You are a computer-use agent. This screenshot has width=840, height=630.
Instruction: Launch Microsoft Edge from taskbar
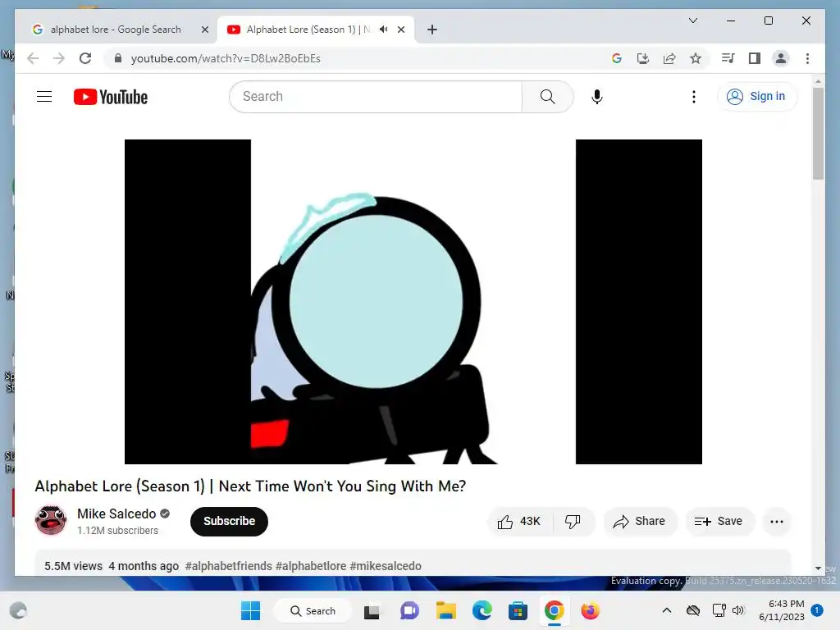(482, 610)
